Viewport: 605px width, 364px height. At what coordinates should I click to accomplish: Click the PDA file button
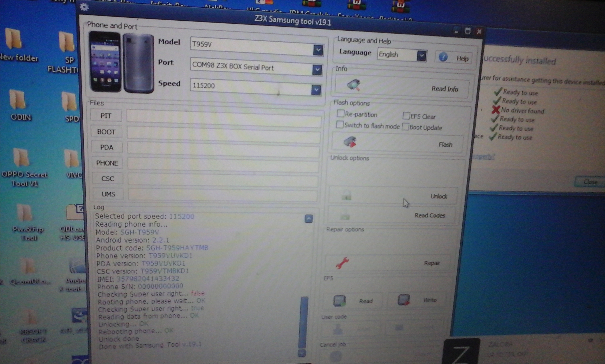click(x=107, y=147)
